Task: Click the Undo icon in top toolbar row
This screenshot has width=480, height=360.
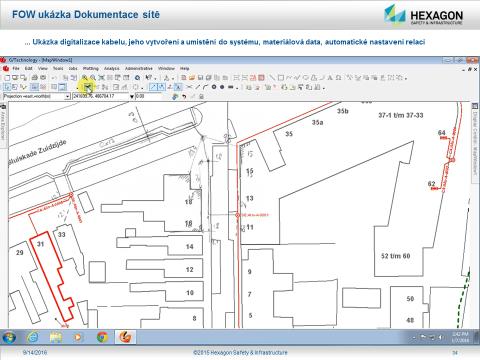Action: pos(54,78)
